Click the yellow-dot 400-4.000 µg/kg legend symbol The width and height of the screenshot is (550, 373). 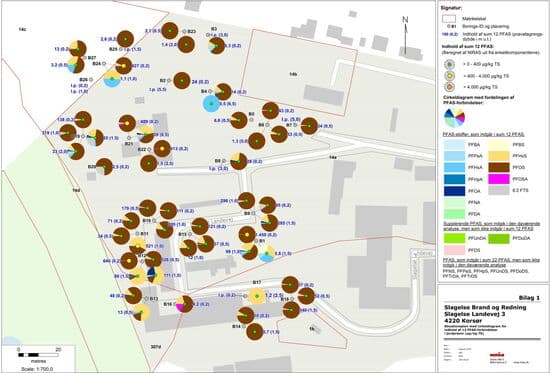(450, 76)
